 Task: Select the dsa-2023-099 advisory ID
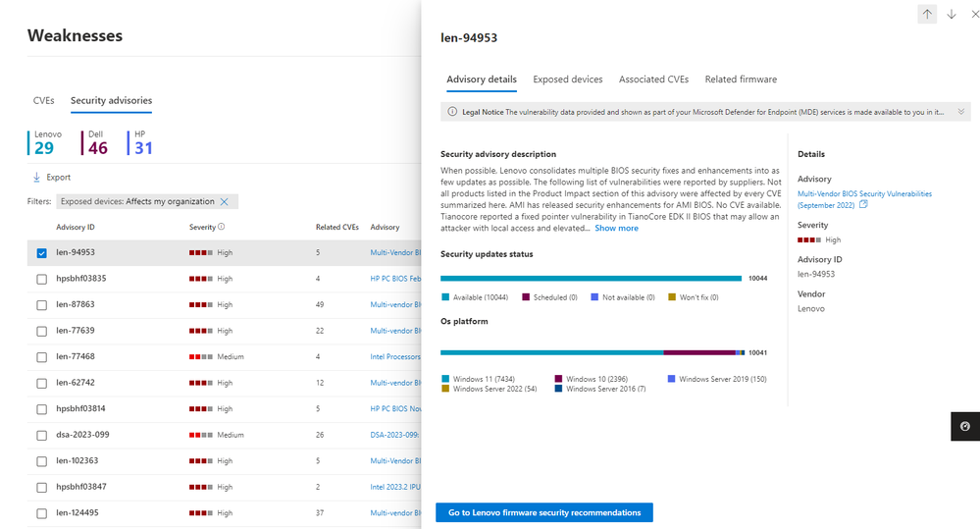(x=82, y=435)
